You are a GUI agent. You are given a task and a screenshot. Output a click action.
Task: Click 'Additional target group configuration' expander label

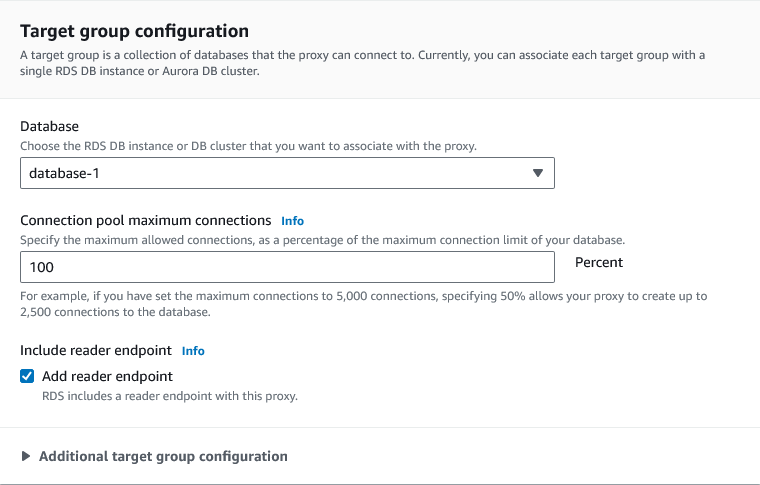click(163, 456)
